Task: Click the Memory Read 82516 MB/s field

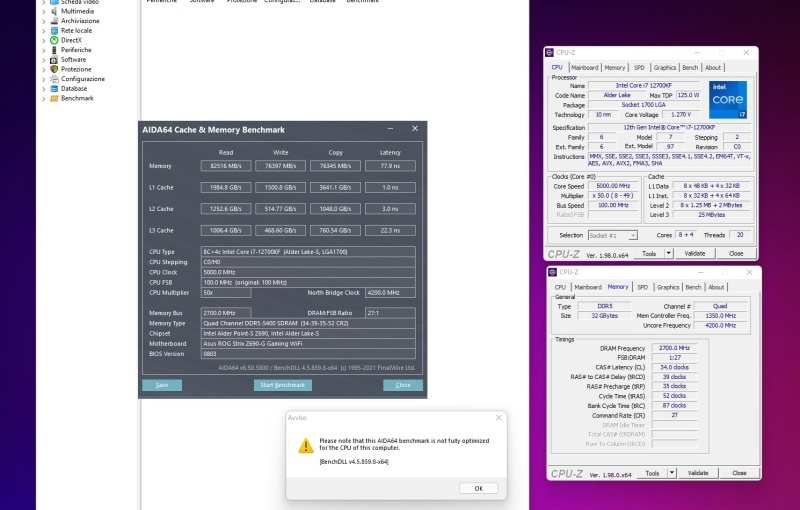Action: tap(226, 166)
